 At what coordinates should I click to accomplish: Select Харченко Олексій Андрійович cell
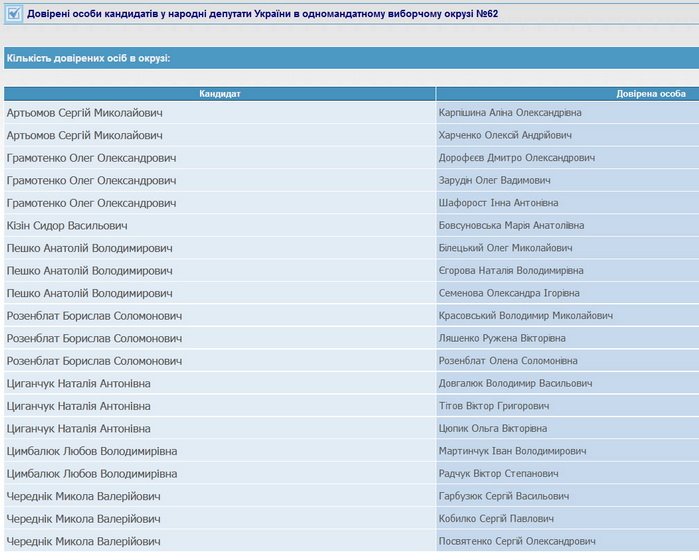pyautogui.click(x=505, y=135)
